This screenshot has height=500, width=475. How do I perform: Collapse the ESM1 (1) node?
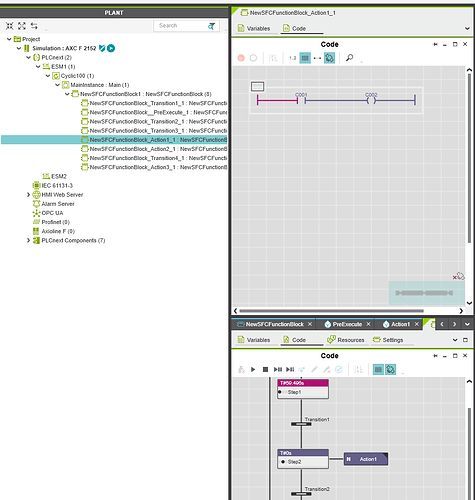(x=38, y=67)
